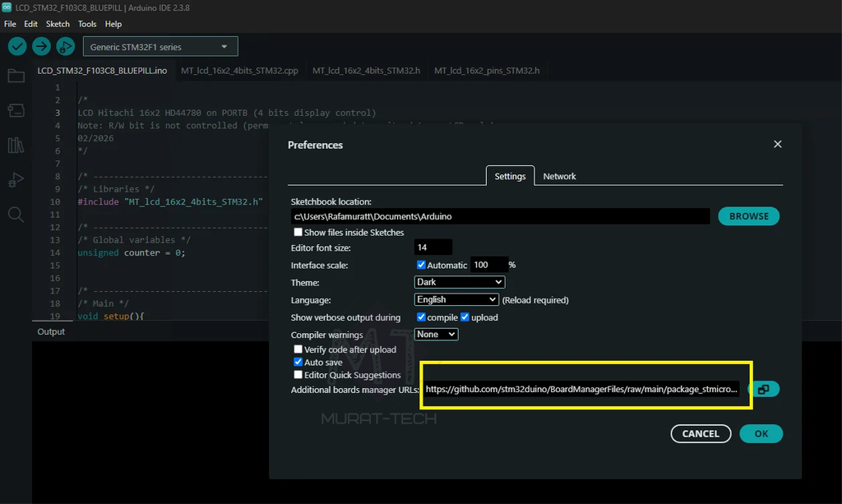Image resolution: width=842 pixels, height=504 pixels.
Task: Click the Editor font size field
Action: [433, 247]
